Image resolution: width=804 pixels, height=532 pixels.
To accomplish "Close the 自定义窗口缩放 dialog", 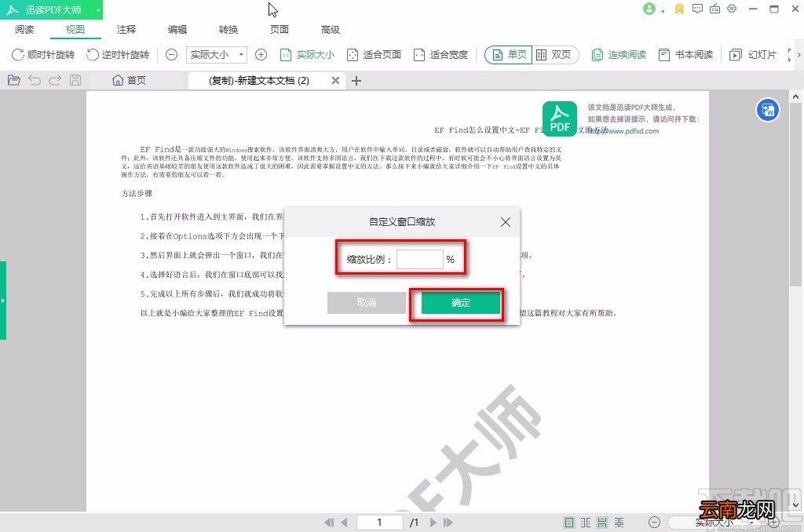I will click(506, 222).
